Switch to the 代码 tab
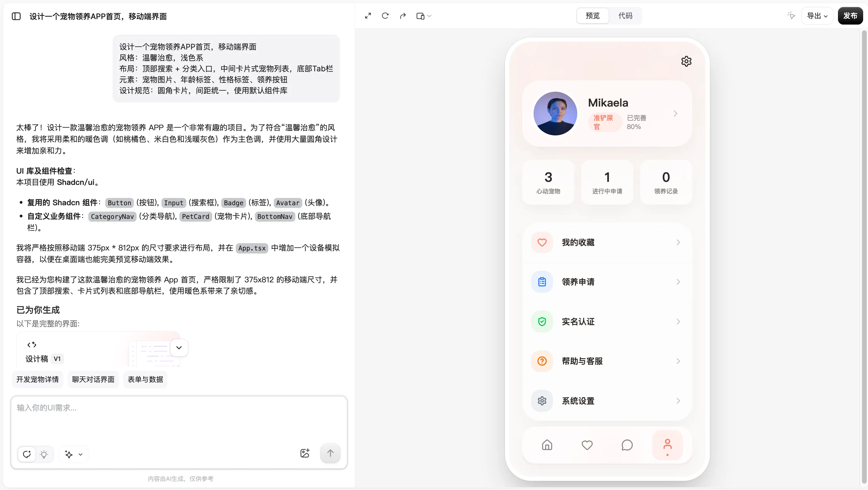The image size is (868, 490). coord(626,15)
